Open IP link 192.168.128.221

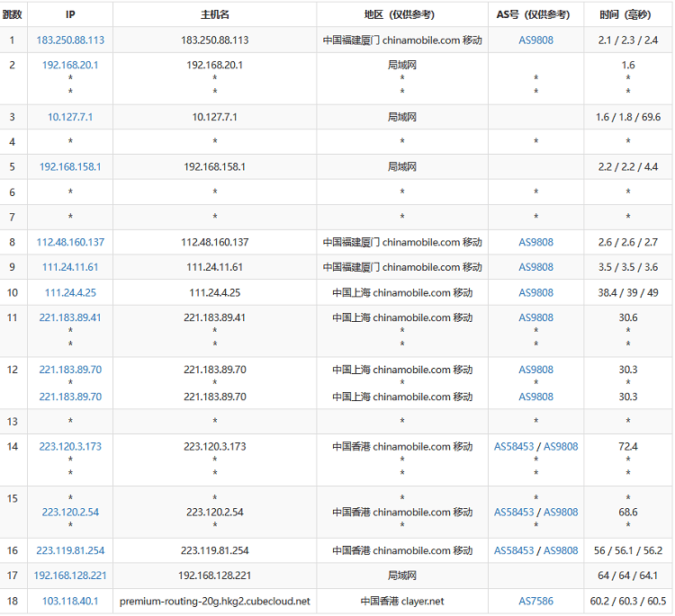[70, 576]
